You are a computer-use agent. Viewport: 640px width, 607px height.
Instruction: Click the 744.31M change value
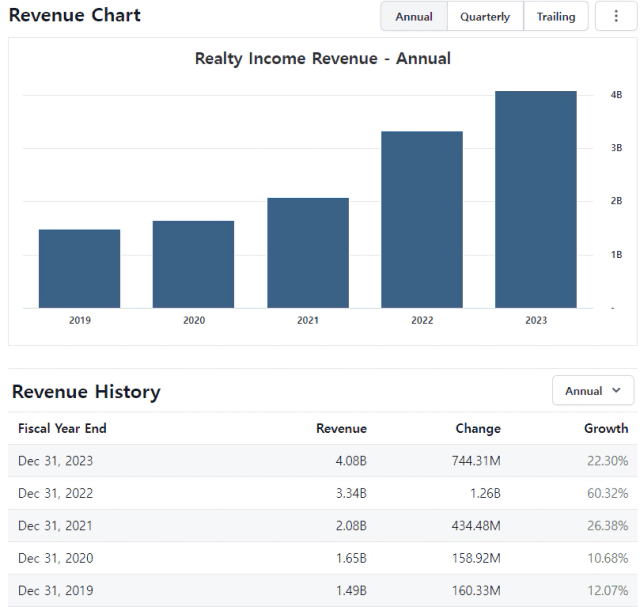(476, 461)
